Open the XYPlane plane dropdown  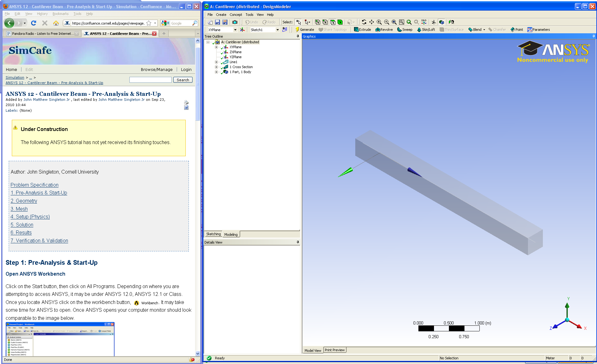pyautogui.click(x=235, y=30)
